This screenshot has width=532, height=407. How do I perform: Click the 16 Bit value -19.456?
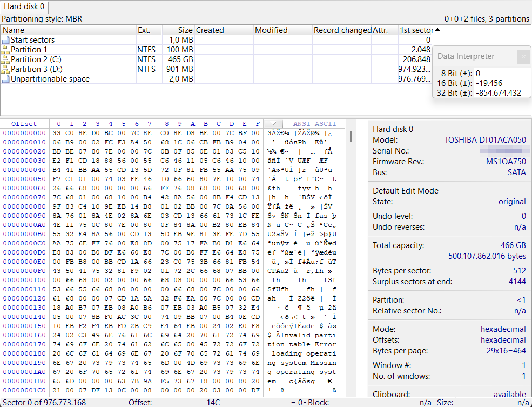[x=489, y=83]
